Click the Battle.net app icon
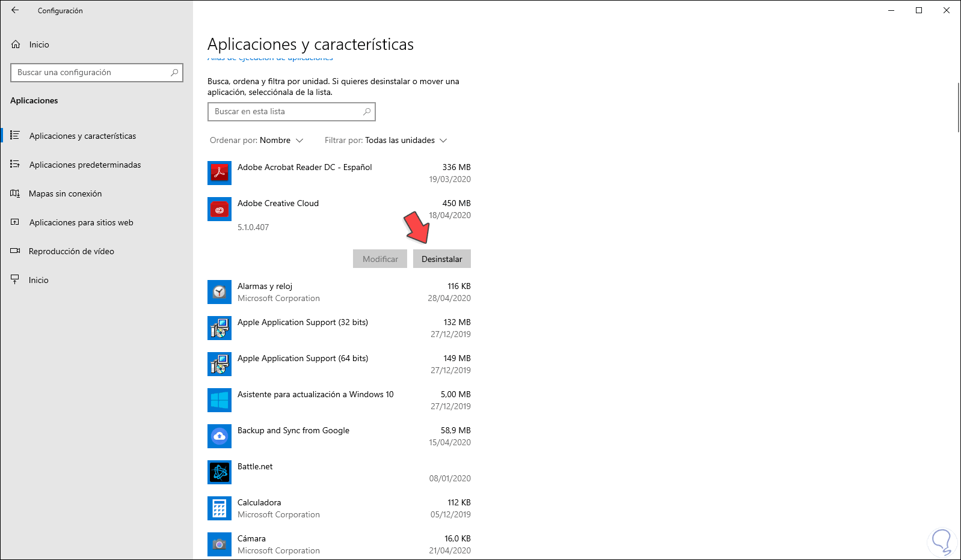 (220, 472)
